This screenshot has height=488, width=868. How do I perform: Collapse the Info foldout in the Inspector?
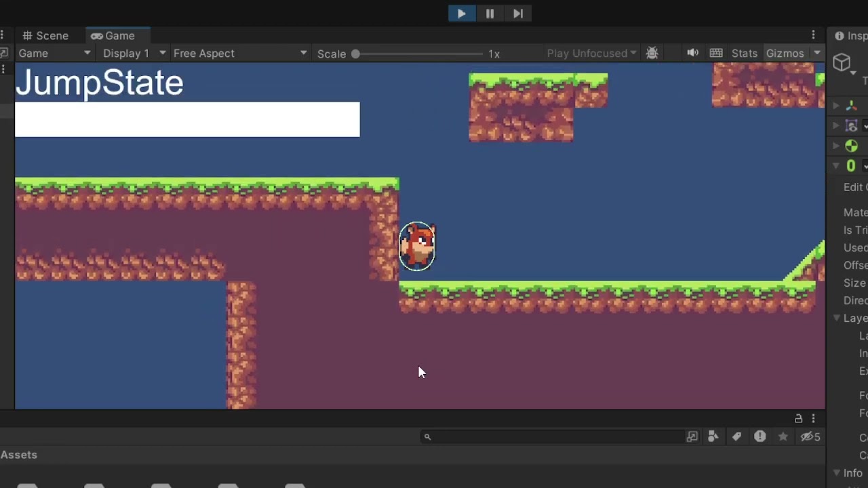coord(836,472)
